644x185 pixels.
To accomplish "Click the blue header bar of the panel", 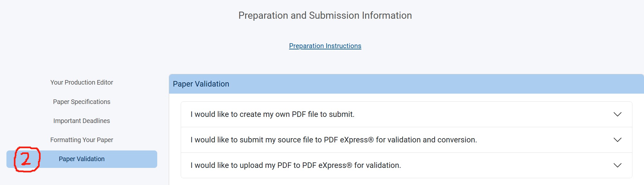I will point(419,84).
